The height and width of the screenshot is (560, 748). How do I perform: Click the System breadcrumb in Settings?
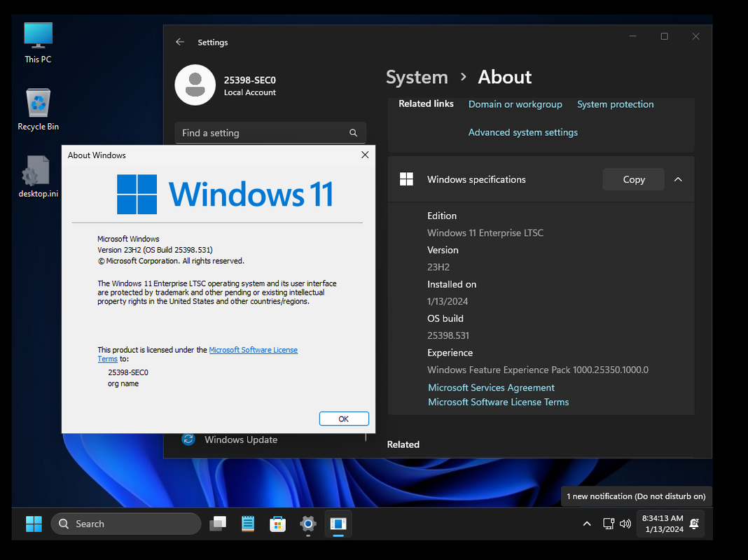click(417, 77)
